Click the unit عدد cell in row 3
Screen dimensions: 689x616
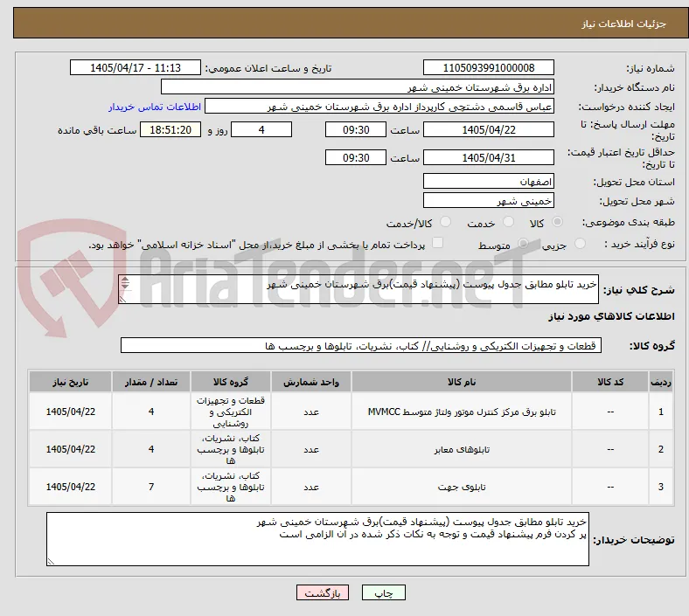click(x=311, y=487)
